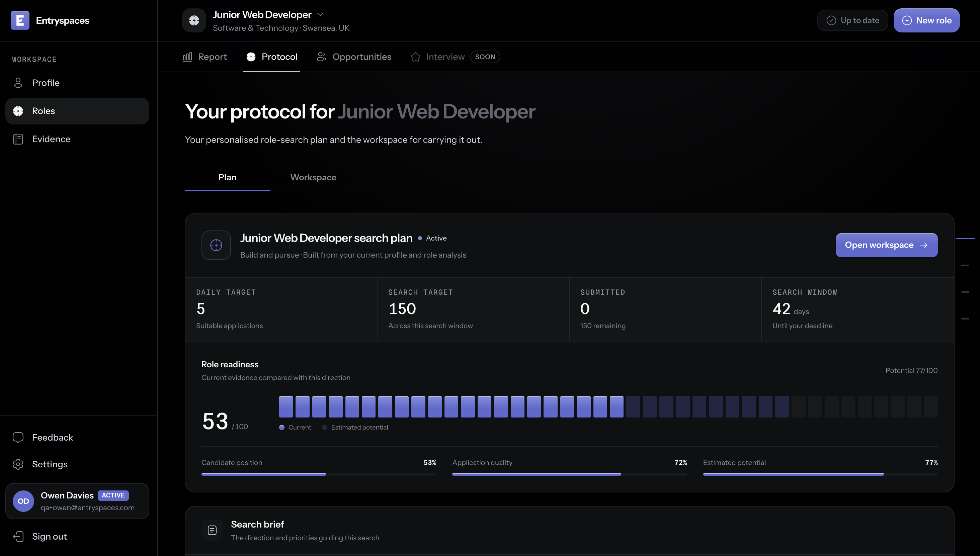Click the Opportunities people icon
This screenshot has width=980, height=556.
(x=321, y=57)
